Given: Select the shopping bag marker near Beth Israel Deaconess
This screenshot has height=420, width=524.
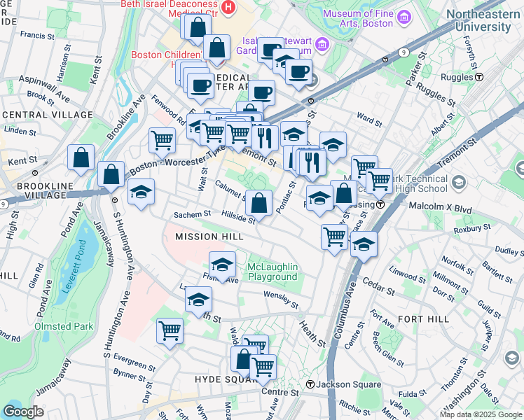Looking at the screenshot, I should click(x=198, y=29).
